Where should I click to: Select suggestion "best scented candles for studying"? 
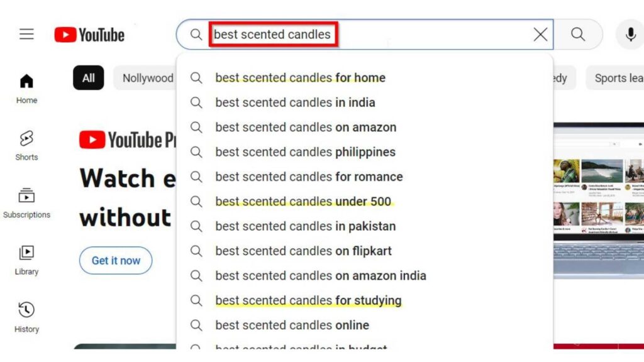click(308, 300)
